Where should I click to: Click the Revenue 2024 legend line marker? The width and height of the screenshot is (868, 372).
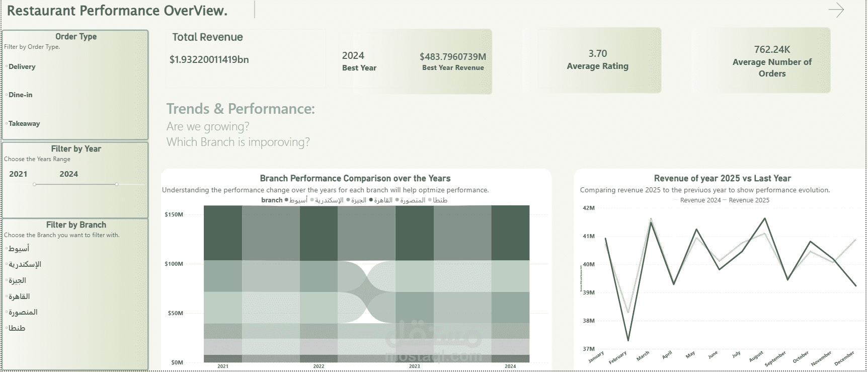coord(677,200)
